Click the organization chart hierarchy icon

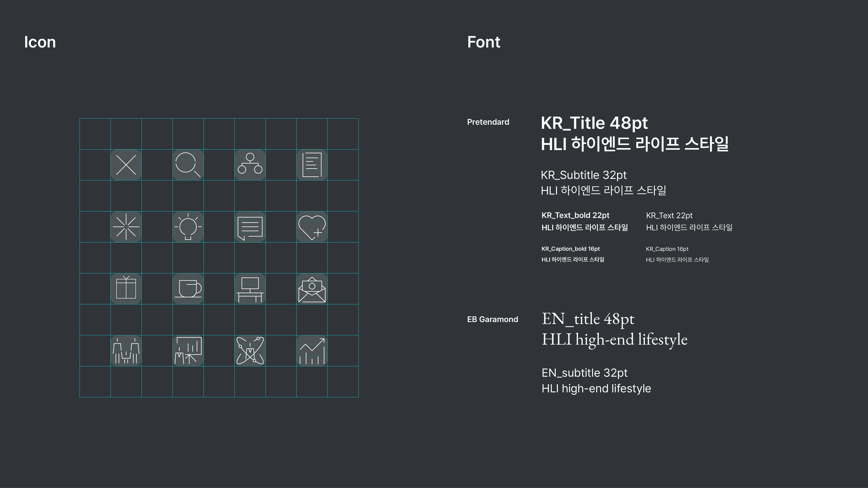click(250, 165)
